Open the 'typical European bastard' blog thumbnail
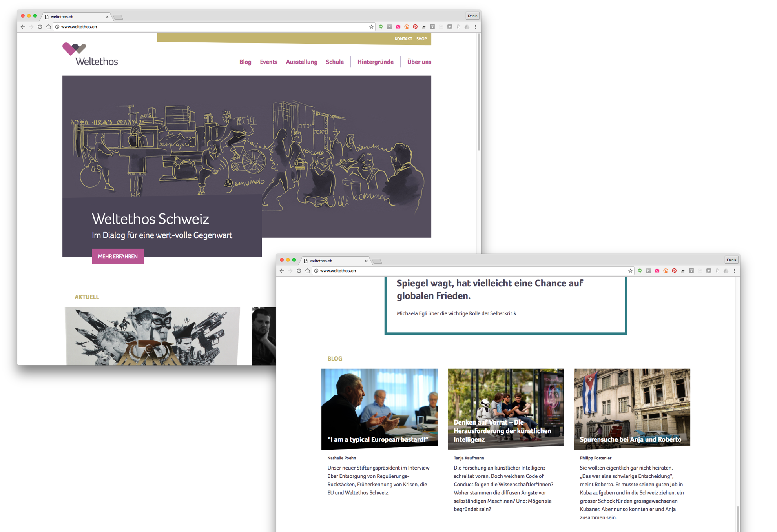Viewport: 777px width, 532px height. pyautogui.click(x=379, y=408)
